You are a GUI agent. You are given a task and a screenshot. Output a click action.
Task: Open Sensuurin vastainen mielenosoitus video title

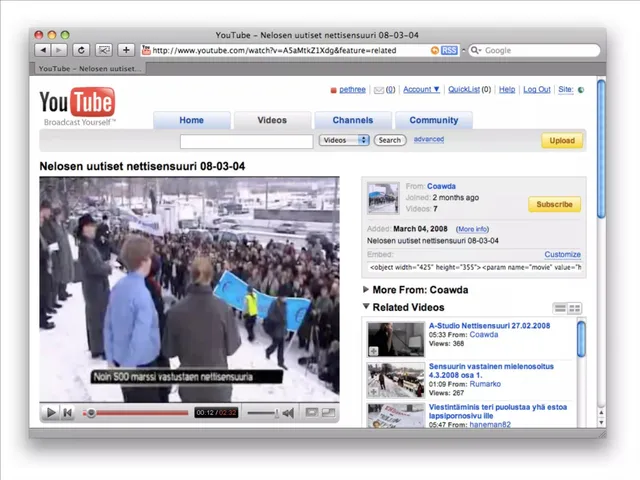(491, 371)
